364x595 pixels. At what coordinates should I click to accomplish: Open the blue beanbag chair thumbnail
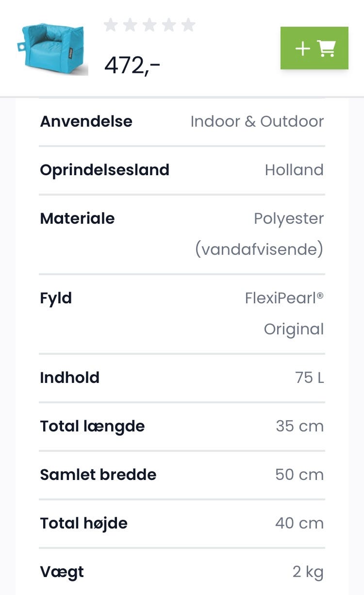52,49
